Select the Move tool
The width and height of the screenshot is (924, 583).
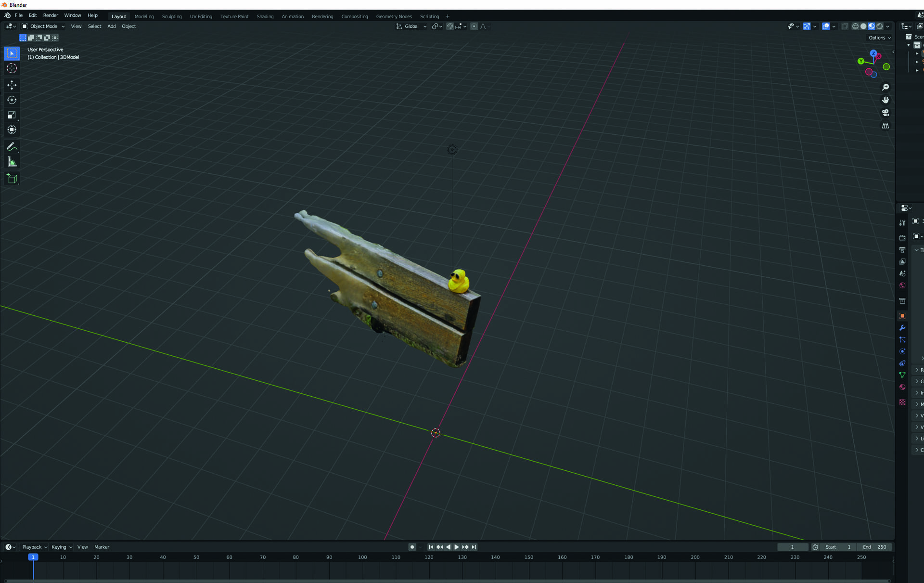point(12,85)
